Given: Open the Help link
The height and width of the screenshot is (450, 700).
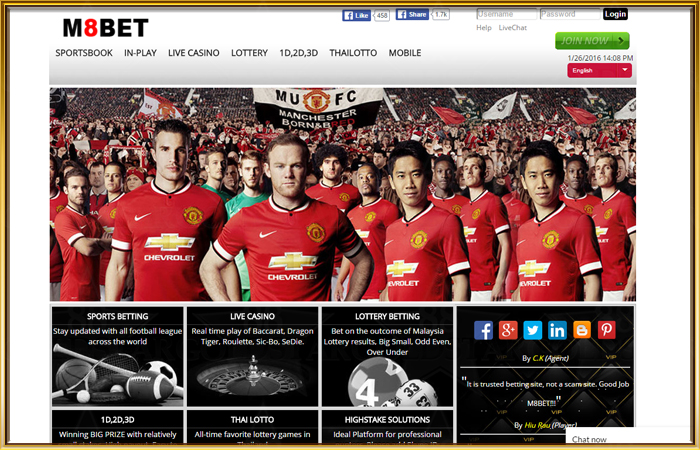Looking at the screenshot, I should tap(483, 28).
